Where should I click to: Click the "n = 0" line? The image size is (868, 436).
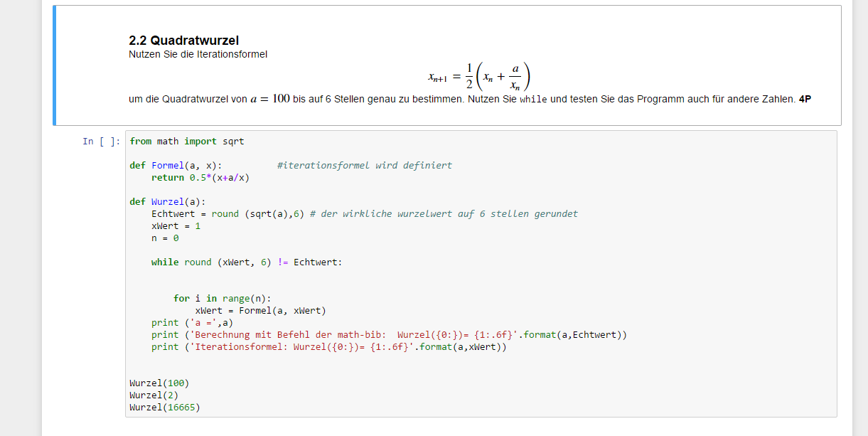pos(165,238)
